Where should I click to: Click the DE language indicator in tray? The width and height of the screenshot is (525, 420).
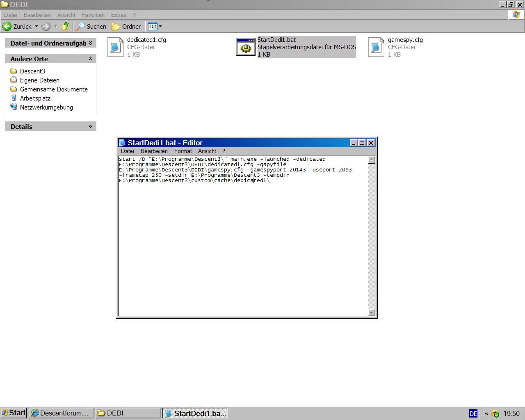473,413
